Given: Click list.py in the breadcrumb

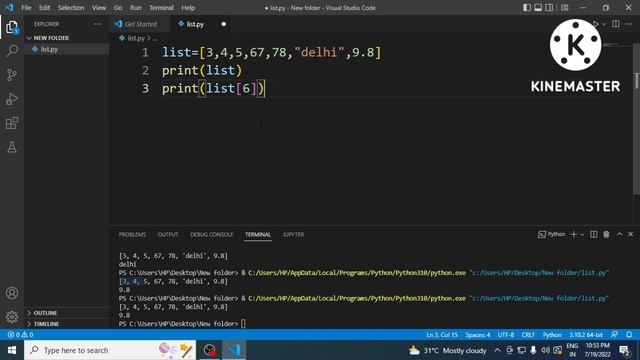Looking at the screenshot, I should click(136, 38).
